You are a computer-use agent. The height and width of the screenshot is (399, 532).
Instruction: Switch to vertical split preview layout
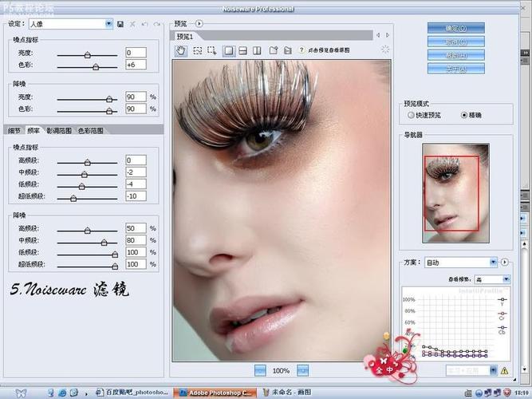click(257, 50)
